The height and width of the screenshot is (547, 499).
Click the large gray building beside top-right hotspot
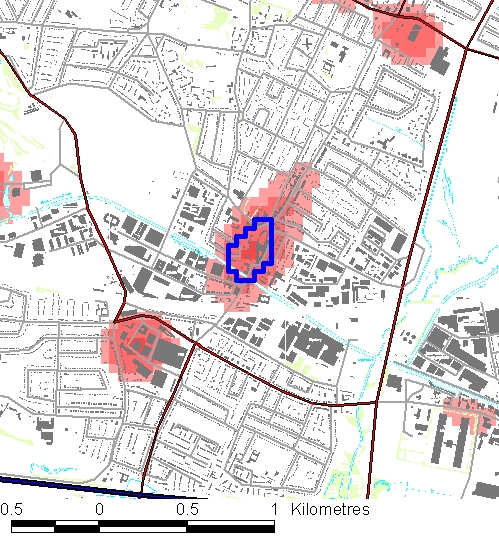(x=440, y=61)
